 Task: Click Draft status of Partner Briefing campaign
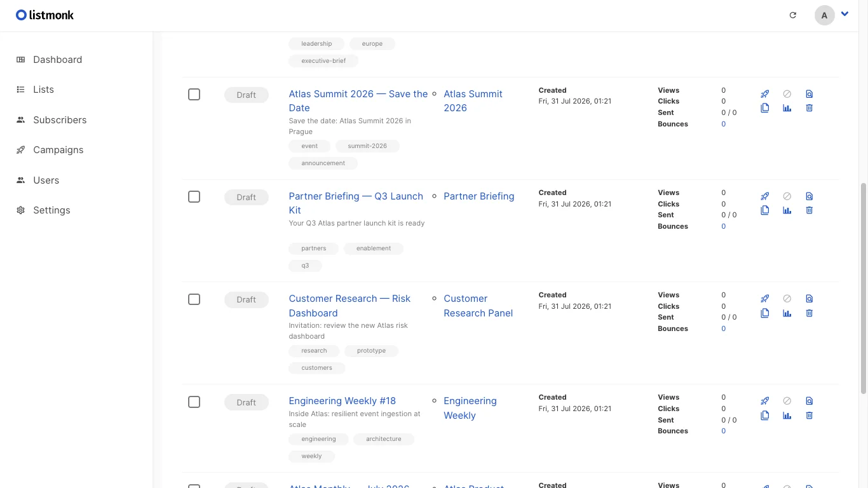(x=247, y=197)
